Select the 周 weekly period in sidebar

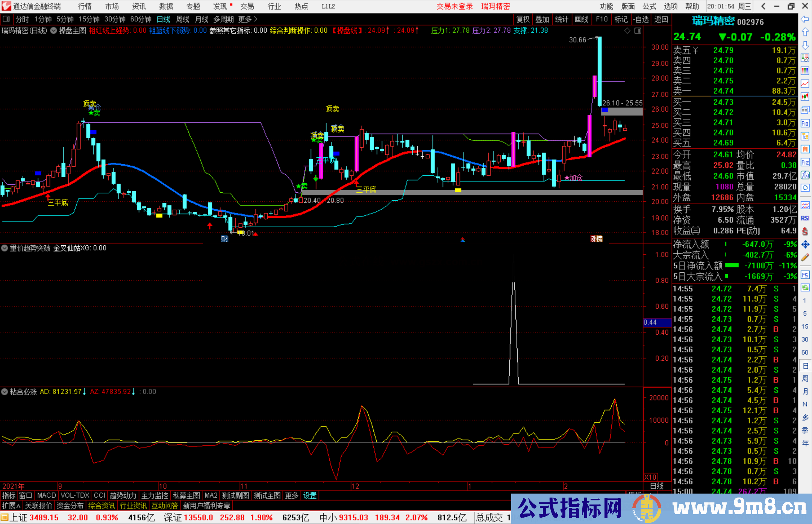[805, 378]
